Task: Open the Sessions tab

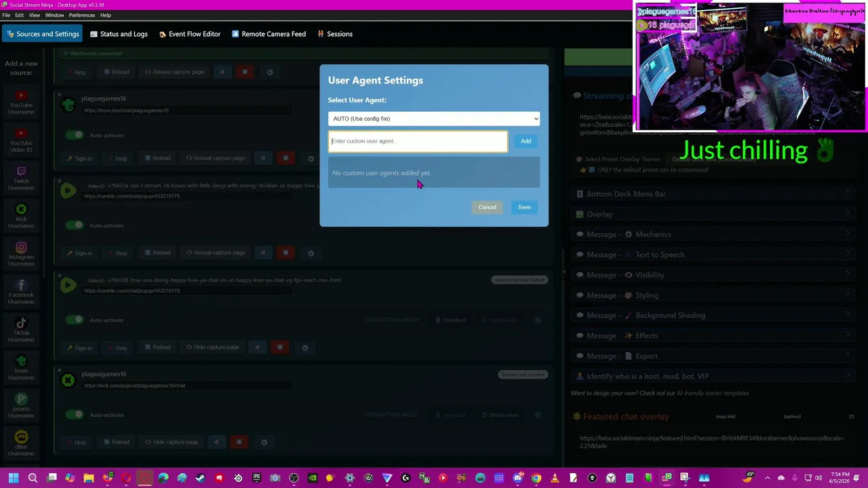Action: [x=335, y=34]
